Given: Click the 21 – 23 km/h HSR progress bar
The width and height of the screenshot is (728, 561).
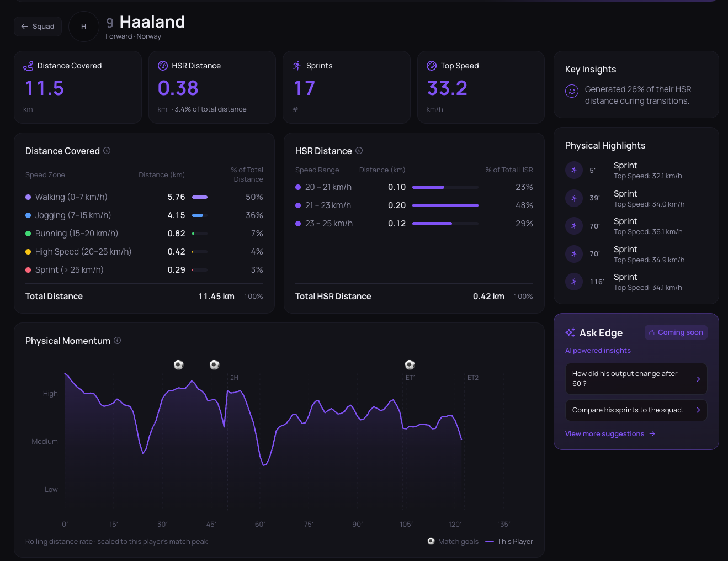Looking at the screenshot, I should [x=445, y=205].
